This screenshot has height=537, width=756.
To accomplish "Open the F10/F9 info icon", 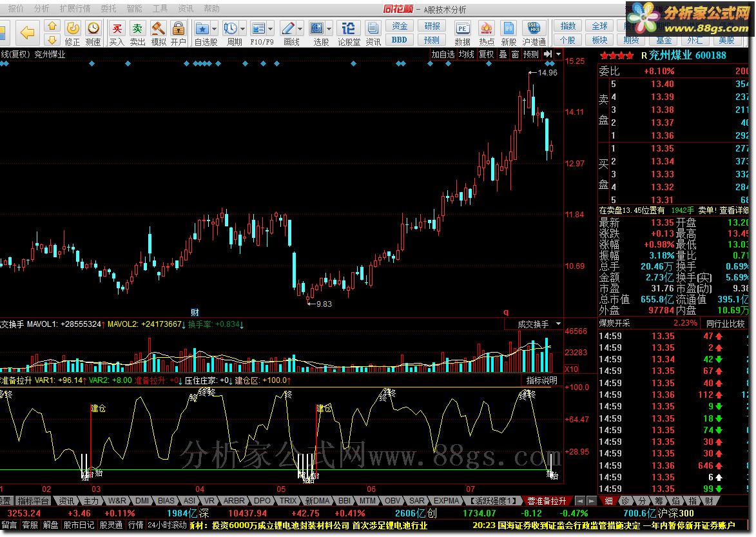I will (x=259, y=33).
